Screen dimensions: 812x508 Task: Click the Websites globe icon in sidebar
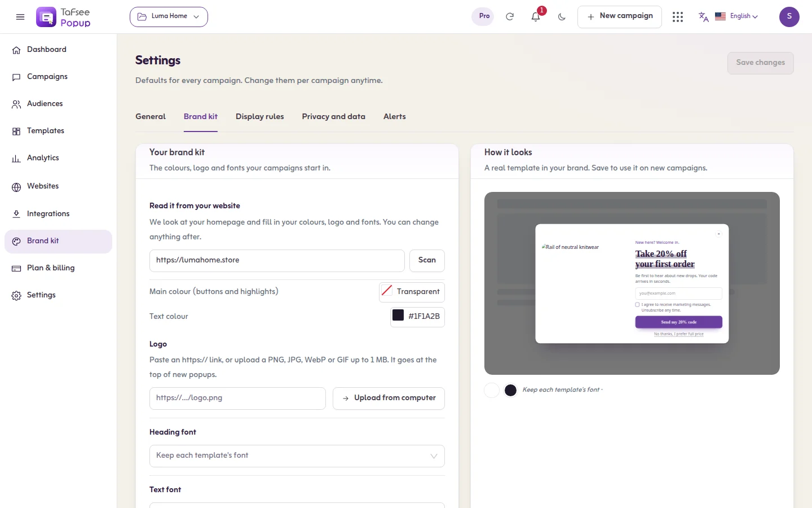click(x=16, y=186)
